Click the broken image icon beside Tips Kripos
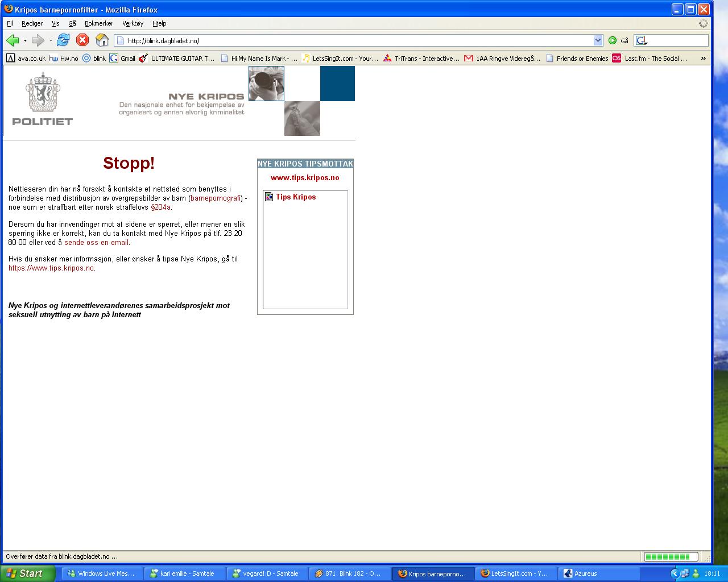The height and width of the screenshot is (582, 728). pos(269,197)
